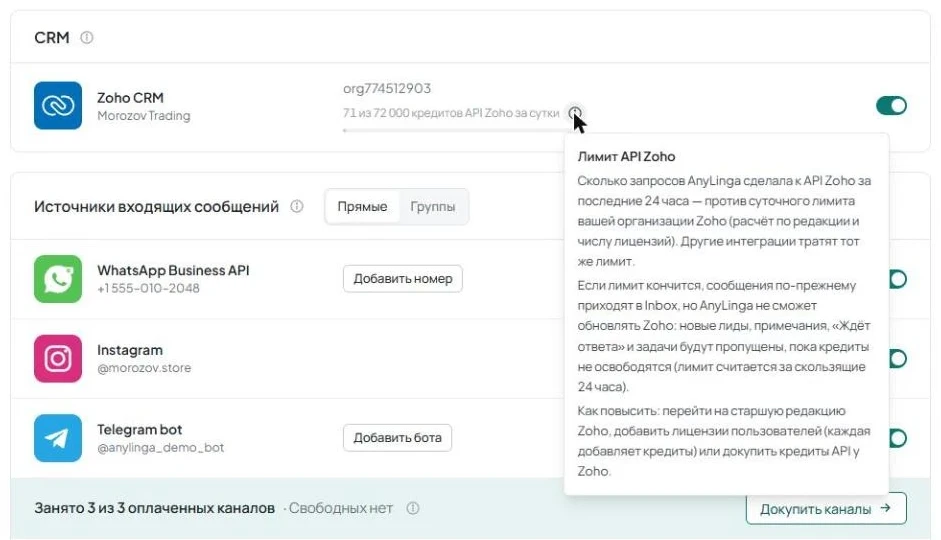The image size is (941, 540).
Task: Click the Лимит API Zoho tooltip title
Action: (x=626, y=157)
